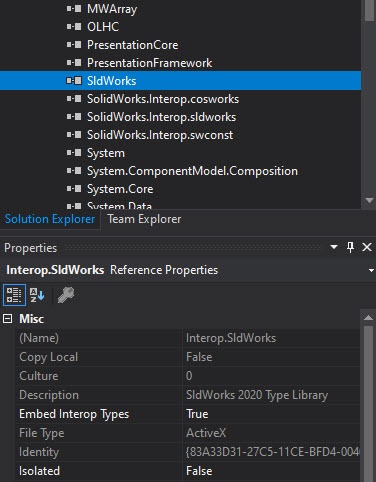Open Property Pages wrench icon
The image size is (376, 482).
point(66,295)
